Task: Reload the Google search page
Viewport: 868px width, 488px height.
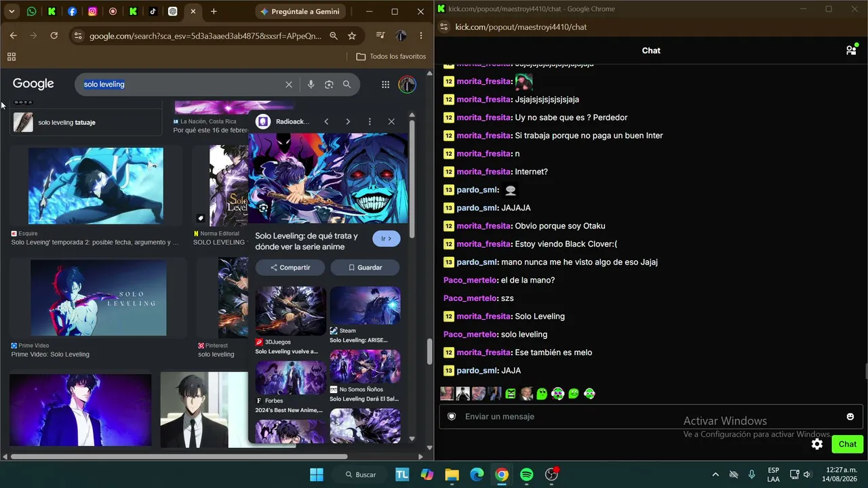Action: coord(54,36)
